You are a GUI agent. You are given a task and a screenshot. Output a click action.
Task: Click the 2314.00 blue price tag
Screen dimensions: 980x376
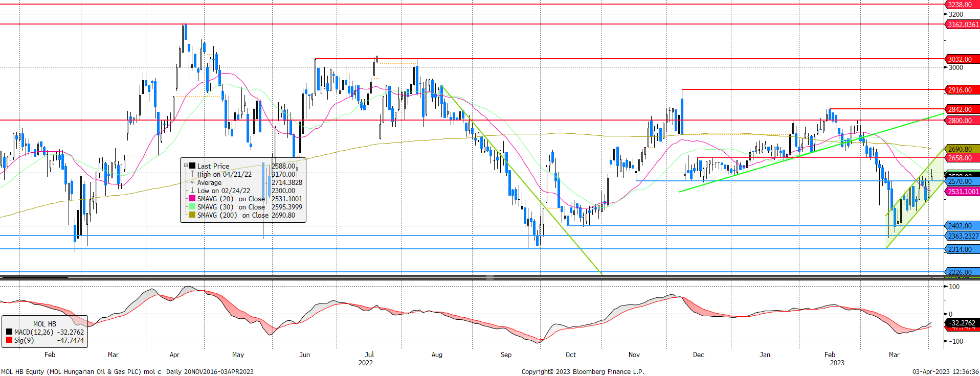(x=962, y=249)
